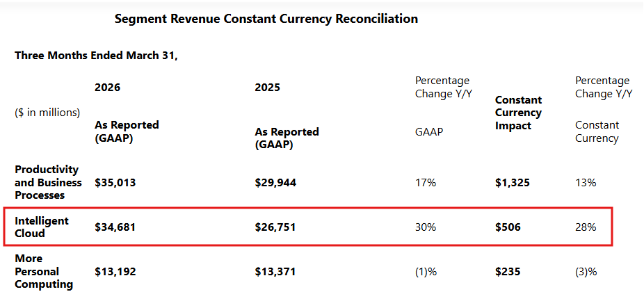Click the $26,751 Intelligent Cloud value
Viewport: 644px width, 301px height.
(275, 227)
